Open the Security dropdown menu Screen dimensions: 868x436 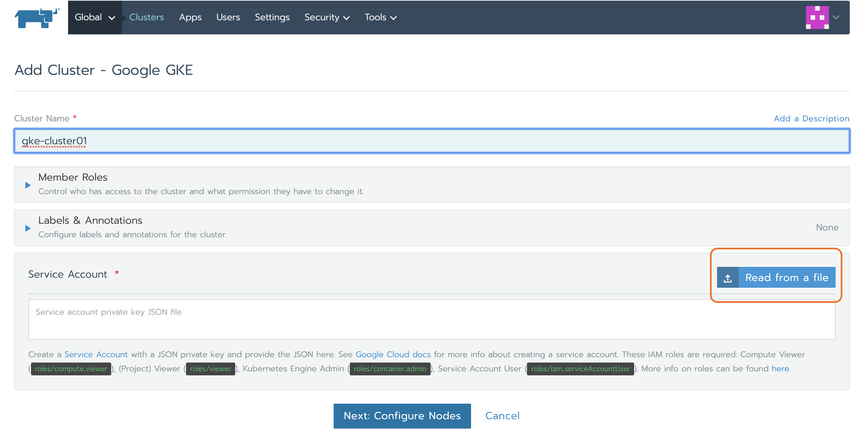tap(327, 18)
